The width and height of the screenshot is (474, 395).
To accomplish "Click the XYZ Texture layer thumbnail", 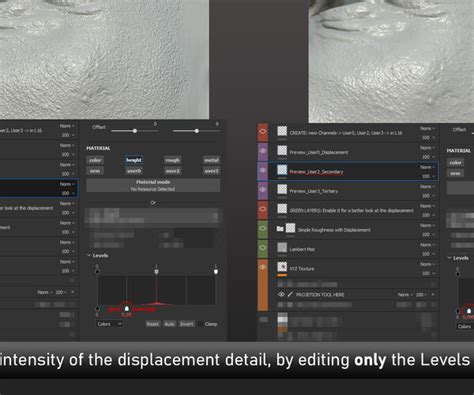I will coord(282,267).
